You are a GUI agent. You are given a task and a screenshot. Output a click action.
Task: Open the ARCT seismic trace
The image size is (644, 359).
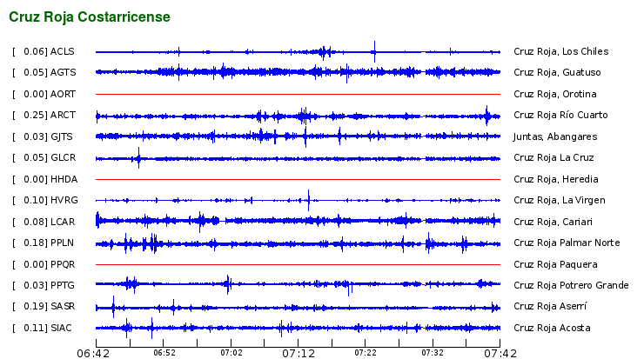click(299, 116)
